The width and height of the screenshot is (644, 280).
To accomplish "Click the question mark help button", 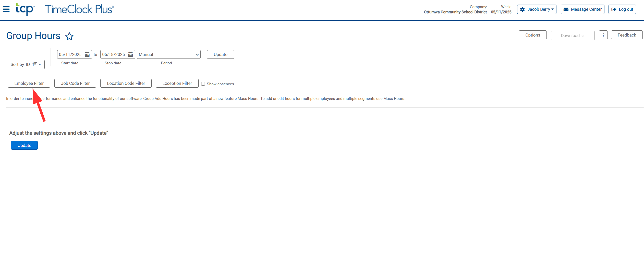I will tap(603, 35).
